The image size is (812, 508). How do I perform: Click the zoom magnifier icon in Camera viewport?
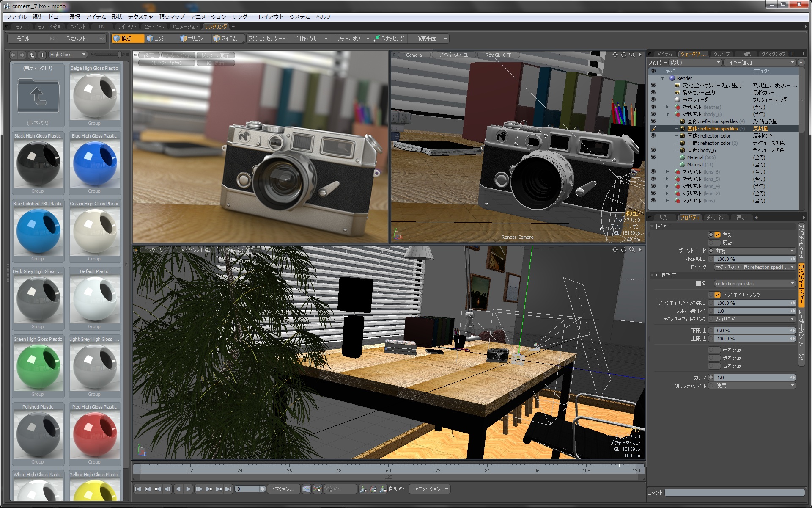pyautogui.click(x=632, y=55)
